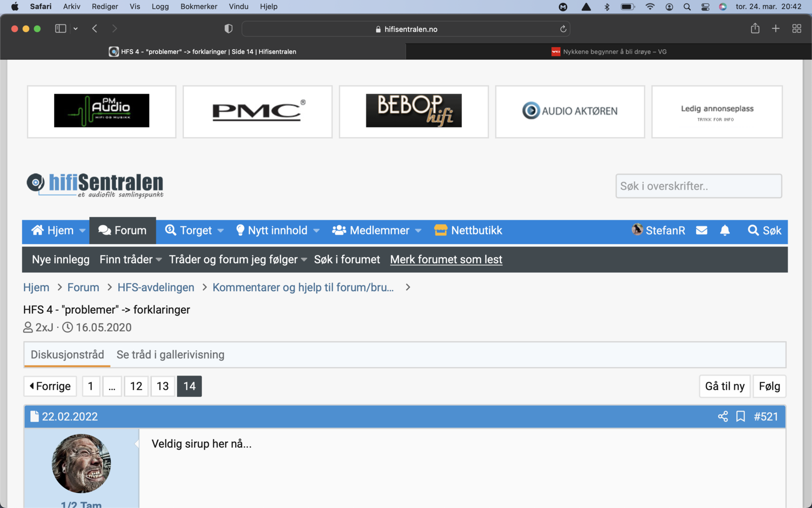
Task: Click the hifiSentralen site logo
Action: click(95, 185)
